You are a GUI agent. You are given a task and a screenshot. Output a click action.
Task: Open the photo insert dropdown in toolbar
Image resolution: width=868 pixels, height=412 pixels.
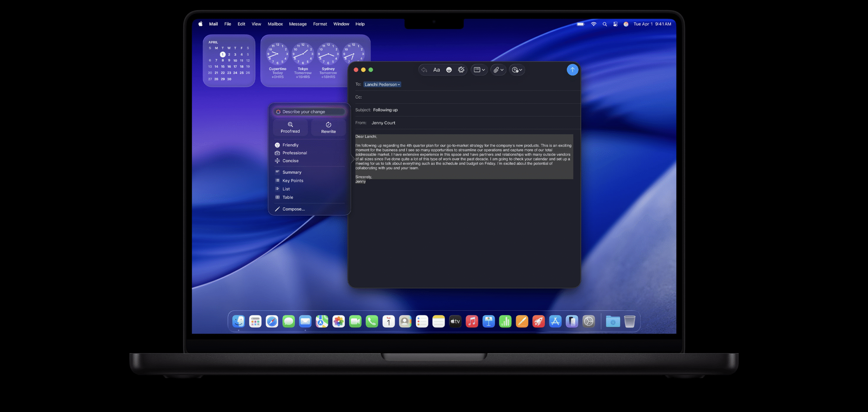pyautogui.click(x=517, y=70)
